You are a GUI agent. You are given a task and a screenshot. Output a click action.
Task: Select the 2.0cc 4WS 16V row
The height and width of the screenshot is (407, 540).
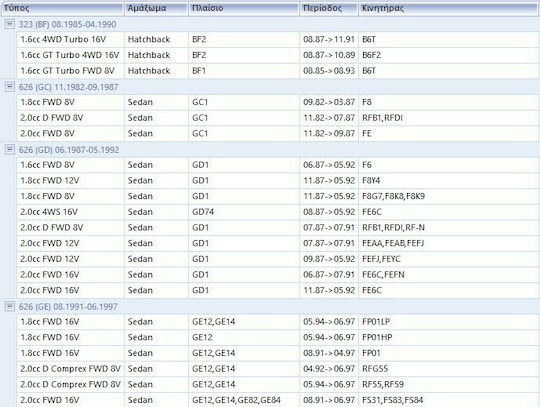click(278, 212)
